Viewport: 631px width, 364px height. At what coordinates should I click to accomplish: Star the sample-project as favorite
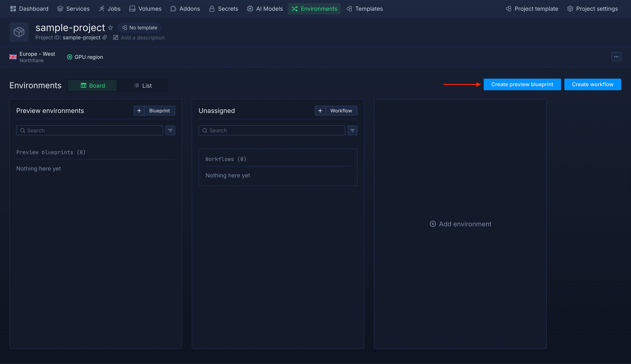pyautogui.click(x=111, y=28)
